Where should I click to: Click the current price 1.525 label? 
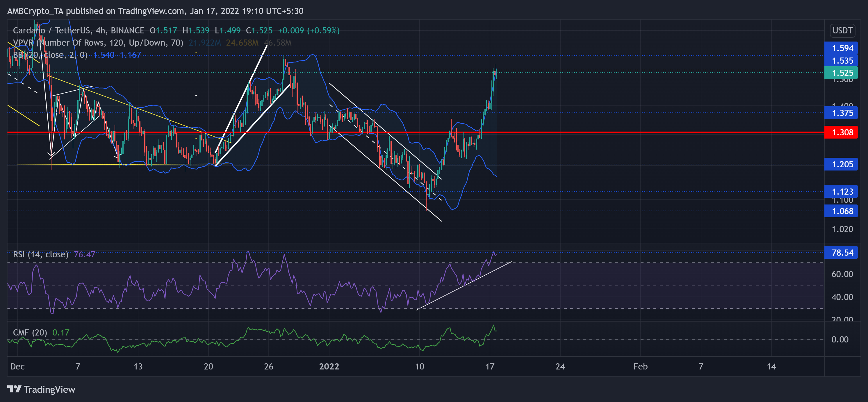pos(841,73)
